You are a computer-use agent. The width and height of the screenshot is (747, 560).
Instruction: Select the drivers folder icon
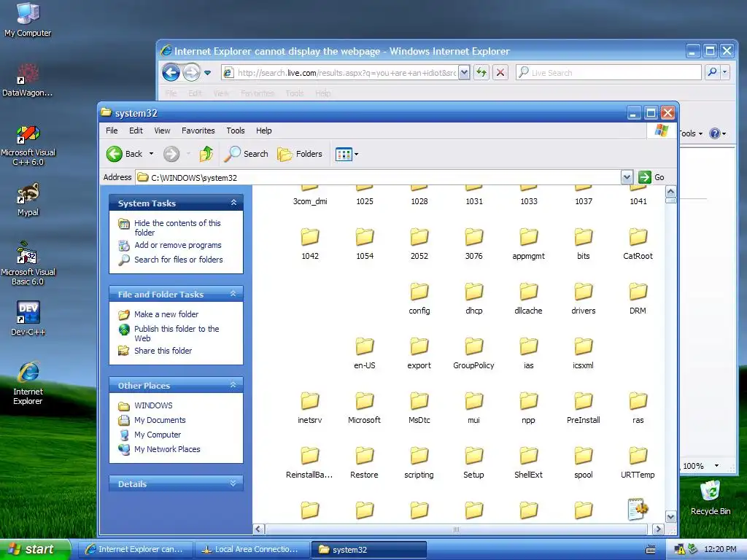click(583, 292)
